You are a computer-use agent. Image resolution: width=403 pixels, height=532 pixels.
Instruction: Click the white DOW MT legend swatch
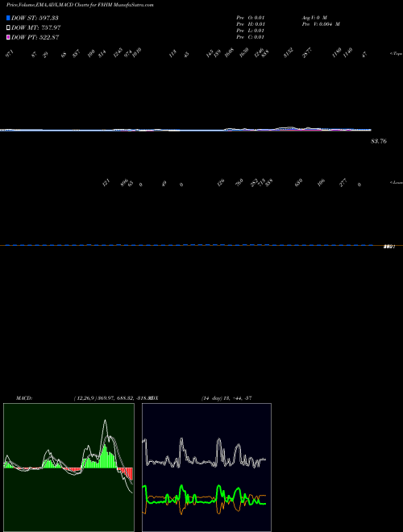[8, 28]
